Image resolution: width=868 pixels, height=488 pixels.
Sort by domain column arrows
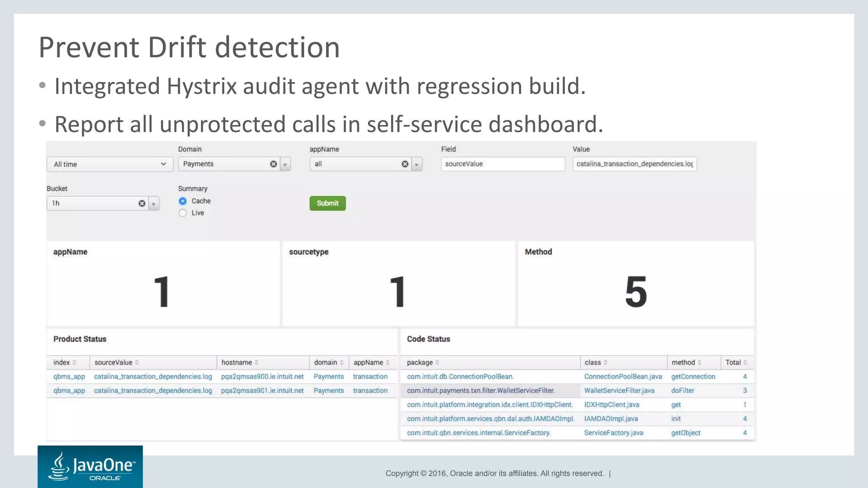(342, 363)
